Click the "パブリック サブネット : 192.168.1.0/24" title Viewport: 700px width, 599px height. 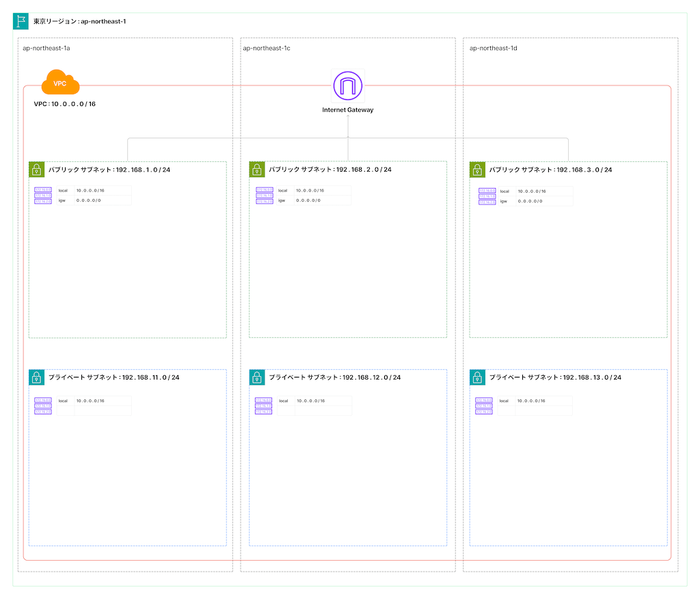tap(109, 170)
